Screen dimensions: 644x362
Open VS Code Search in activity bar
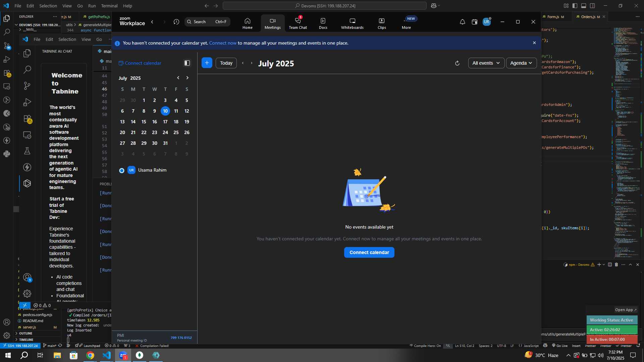(7, 32)
